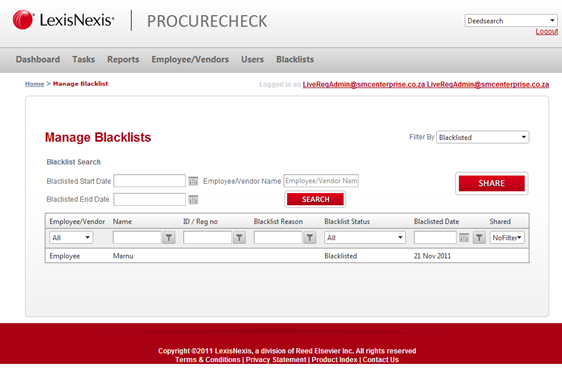This screenshot has height=368, width=562.
Task: Open the Tasks menu
Action: tap(84, 59)
